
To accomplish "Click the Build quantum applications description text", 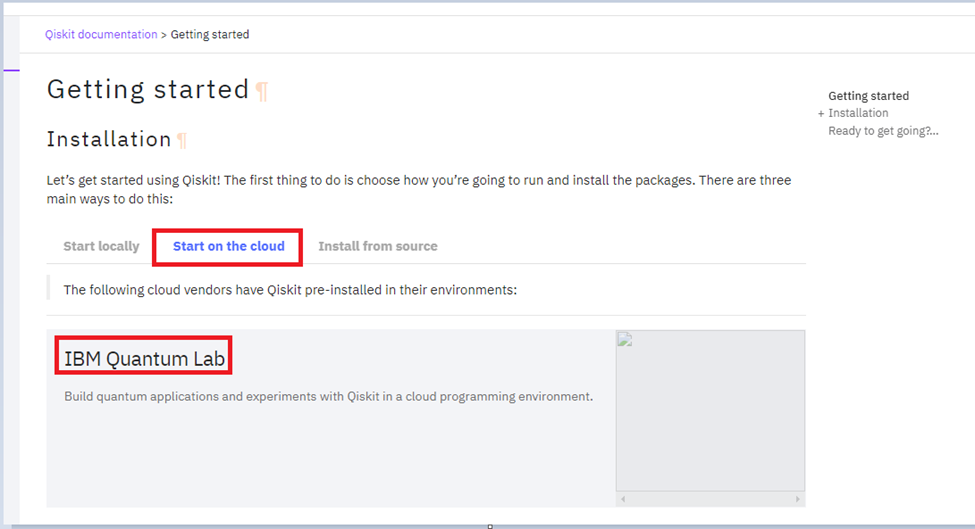I will pos(328,397).
